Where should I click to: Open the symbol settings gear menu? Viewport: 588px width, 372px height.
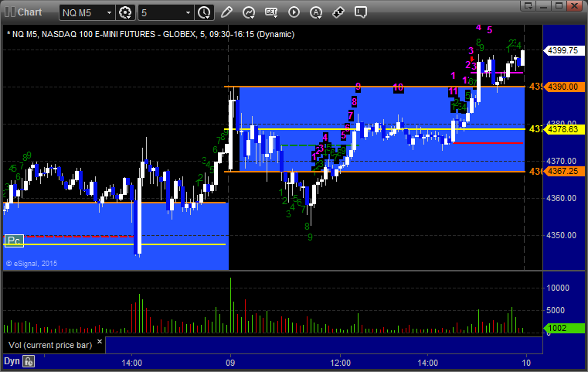coord(125,12)
